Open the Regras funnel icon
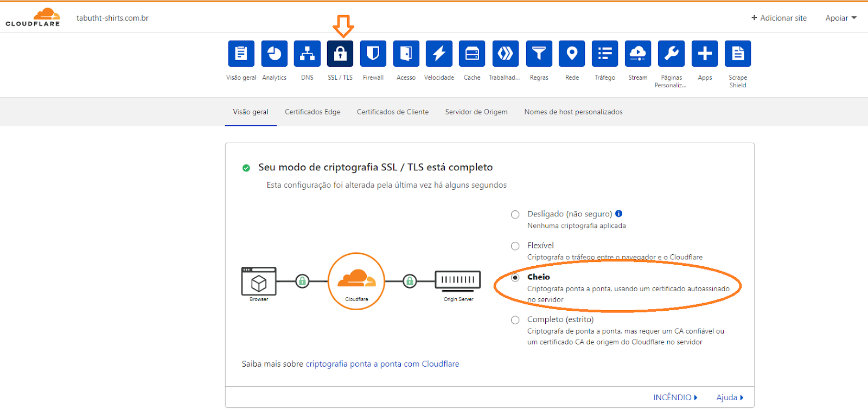This screenshot has width=868, height=410. click(x=539, y=54)
